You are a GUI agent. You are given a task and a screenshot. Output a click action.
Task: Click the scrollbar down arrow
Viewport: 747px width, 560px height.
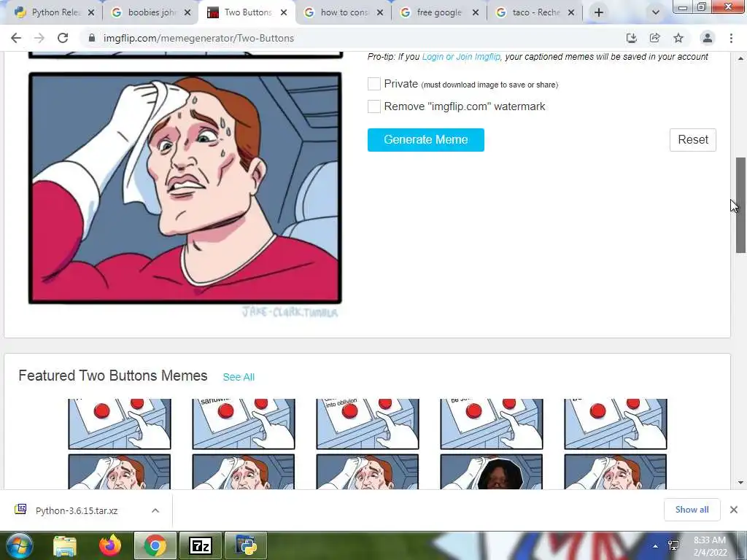click(x=740, y=483)
